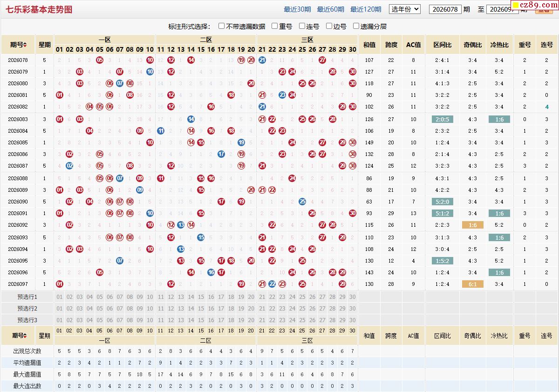Show 最近30期 results
Image resolution: width=559 pixels, height=392 pixels.
297,9
